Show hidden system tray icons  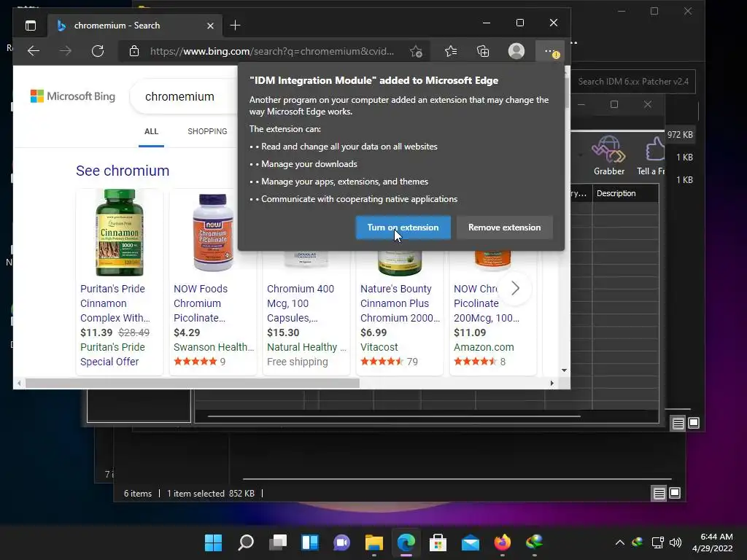point(620,542)
